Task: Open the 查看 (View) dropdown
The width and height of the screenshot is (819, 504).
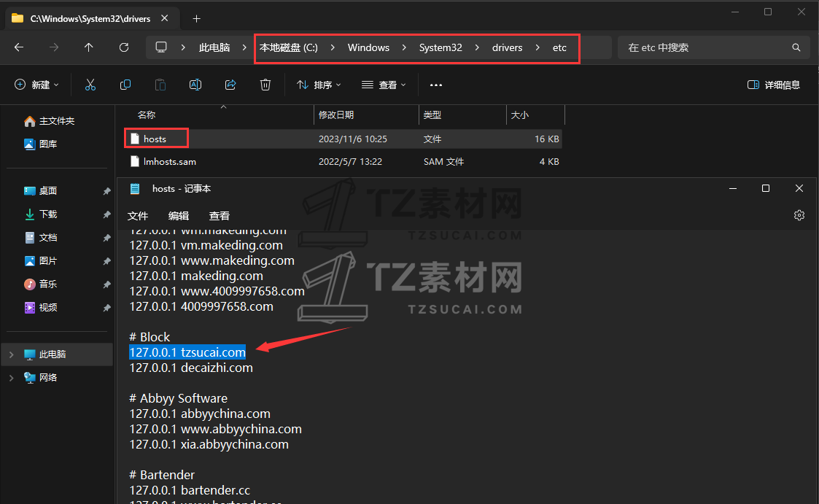Action: [x=384, y=85]
